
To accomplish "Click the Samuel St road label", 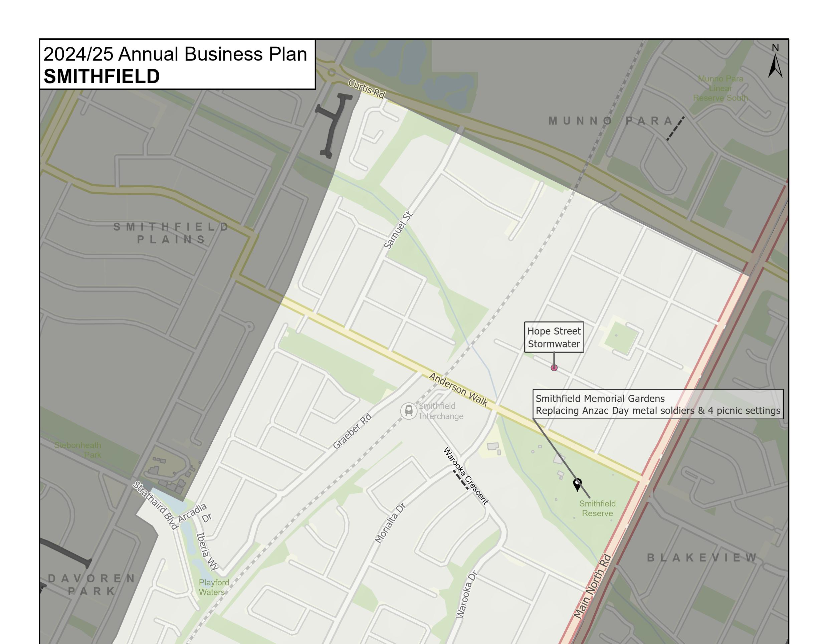I will coord(398,230).
